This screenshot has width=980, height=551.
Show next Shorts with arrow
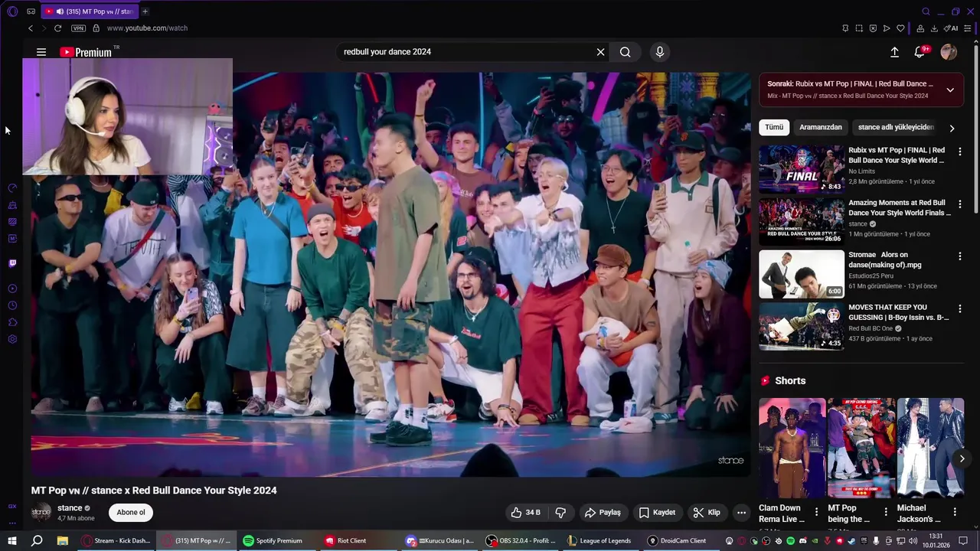coord(962,459)
